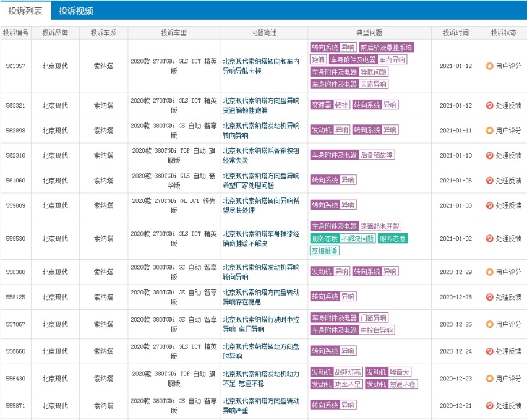
Task: Click complaint number 556430
Action: (15, 379)
